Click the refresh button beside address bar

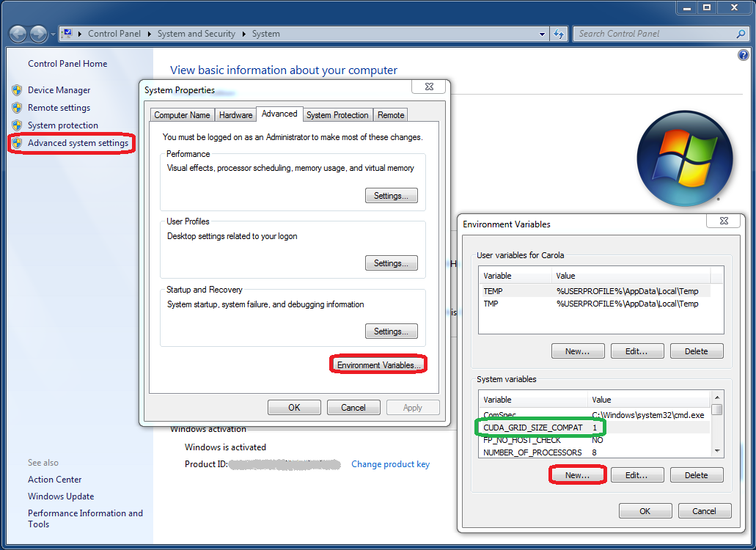(559, 34)
